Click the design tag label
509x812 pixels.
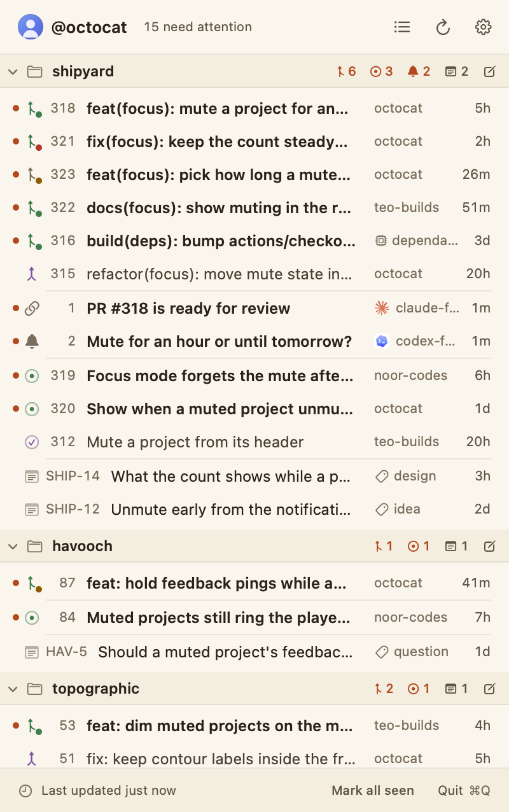tap(406, 476)
